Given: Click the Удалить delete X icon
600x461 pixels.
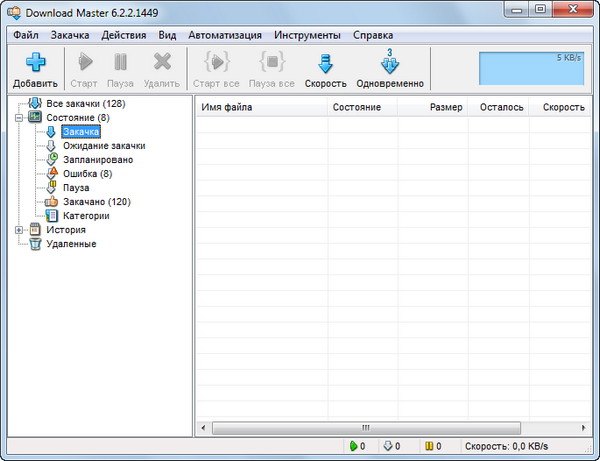Looking at the screenshot, I should 162,62.
